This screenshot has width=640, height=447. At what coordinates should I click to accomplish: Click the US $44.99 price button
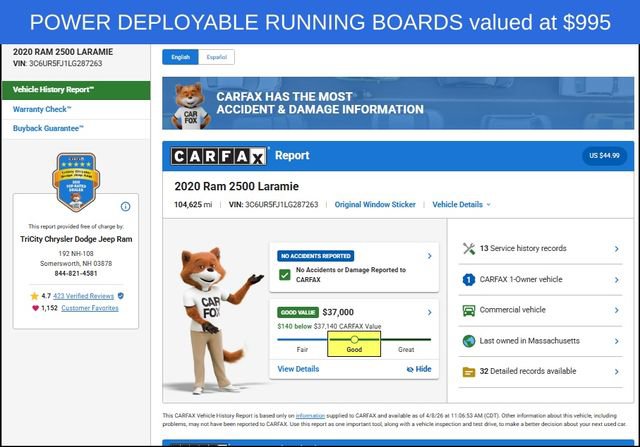tap(602, 156)
